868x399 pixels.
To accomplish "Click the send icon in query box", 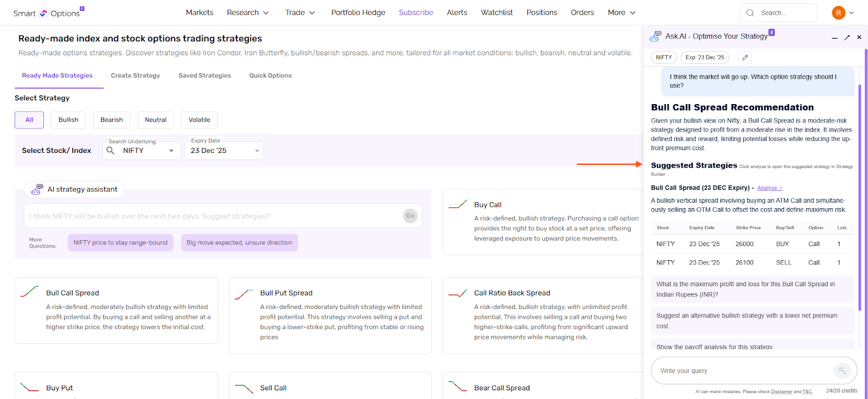I will (x=841, y=371).
